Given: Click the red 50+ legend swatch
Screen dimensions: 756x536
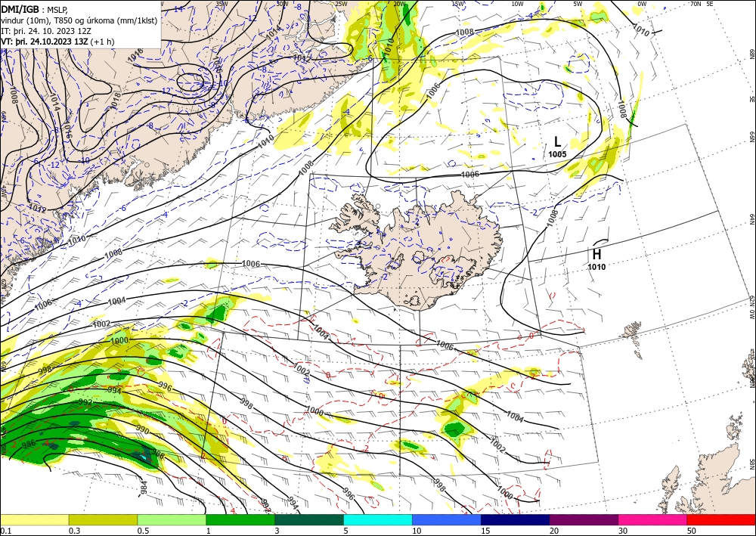Looking at the screenshot, I should coord(721,519).
